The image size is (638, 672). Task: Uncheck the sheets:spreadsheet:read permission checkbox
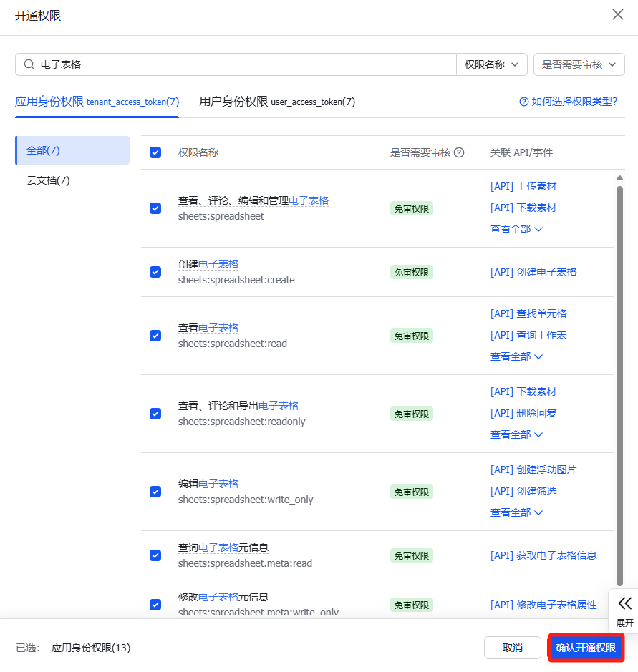155,336
